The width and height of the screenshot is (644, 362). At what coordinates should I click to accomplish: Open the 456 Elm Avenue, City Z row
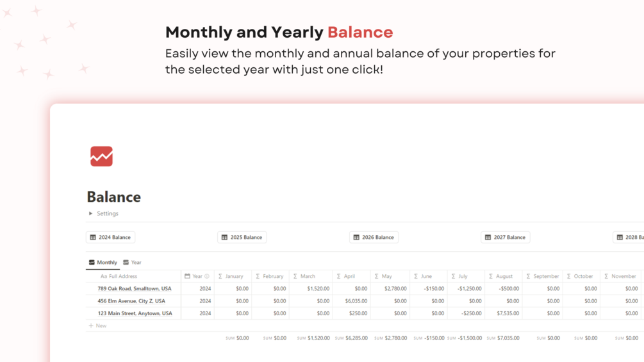tap(131, 300)
